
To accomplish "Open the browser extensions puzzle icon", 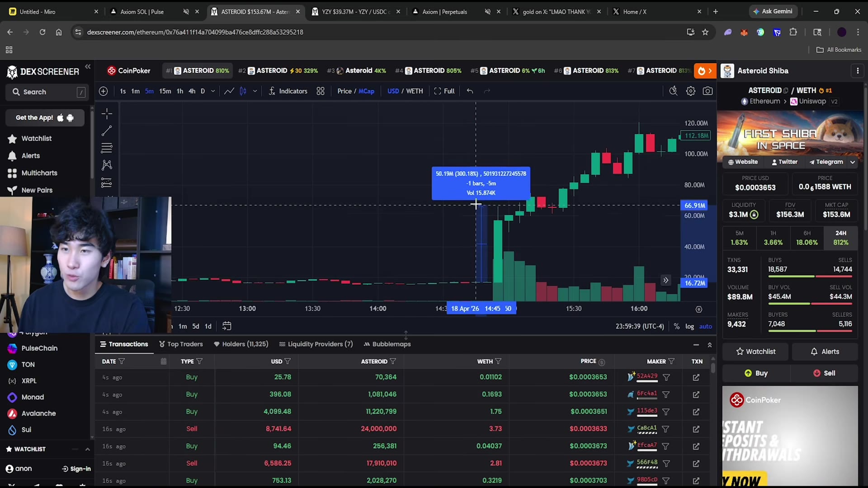I will 793,32.
